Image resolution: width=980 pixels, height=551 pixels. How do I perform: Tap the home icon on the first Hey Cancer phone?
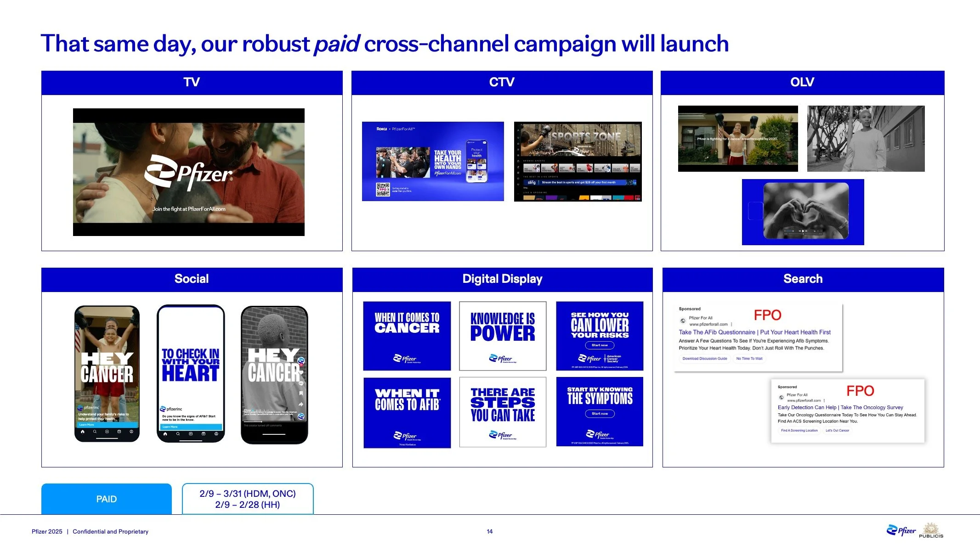pyautogui.click(x=83, y=432)
